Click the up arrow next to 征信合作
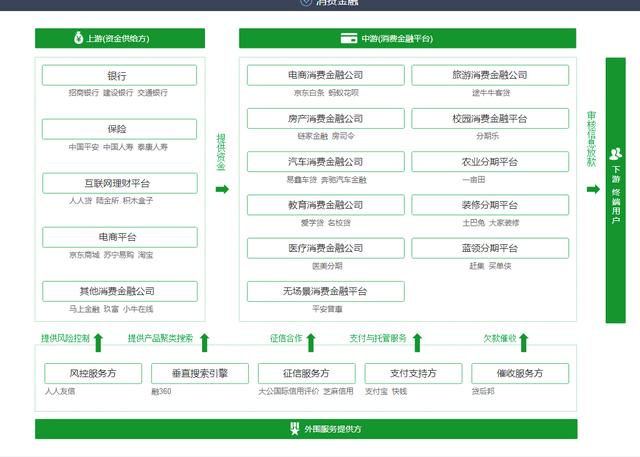Image resolution: width=640 pixels, height=457 pixels. 311,342
